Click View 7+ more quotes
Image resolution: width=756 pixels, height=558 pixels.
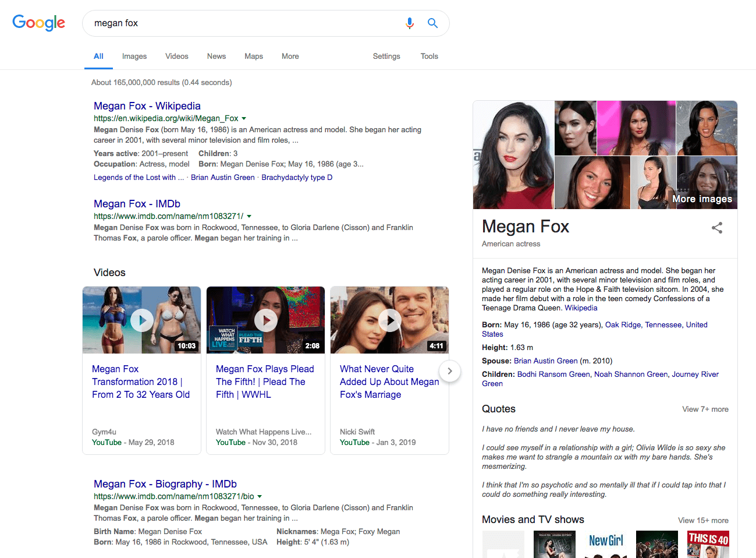click(x=705, y=409)
